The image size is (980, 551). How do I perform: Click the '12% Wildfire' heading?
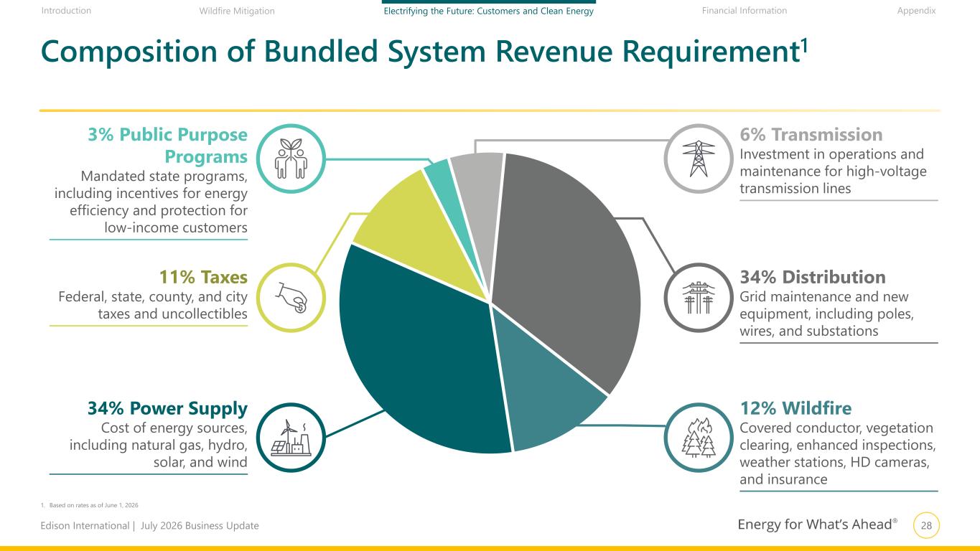pos(795,409)
